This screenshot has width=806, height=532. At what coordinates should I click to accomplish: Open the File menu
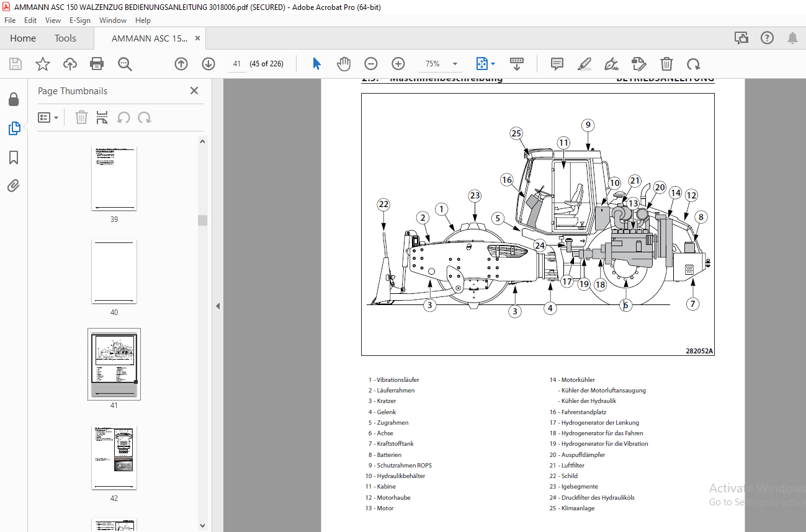[x=10, y=20]
